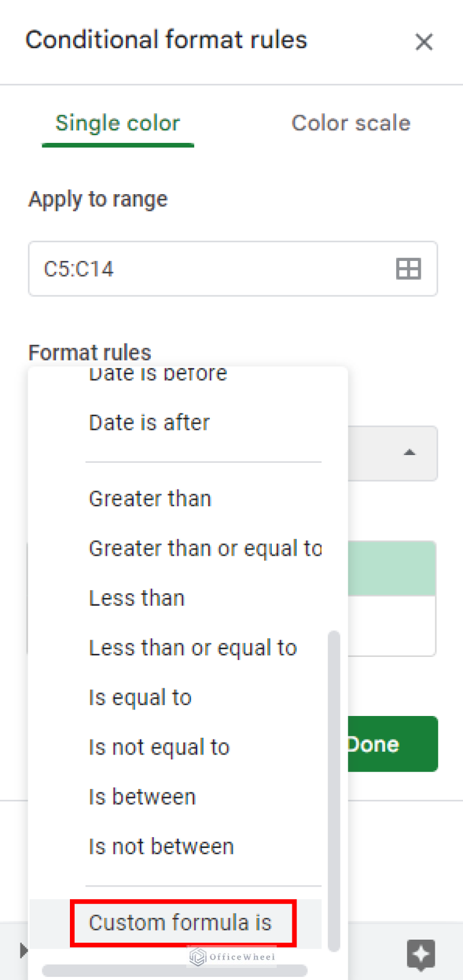Close the Conditional format rules panel
Image resolution: width=463 pixels, height=980 pixels.
click(x=424, y=42)
